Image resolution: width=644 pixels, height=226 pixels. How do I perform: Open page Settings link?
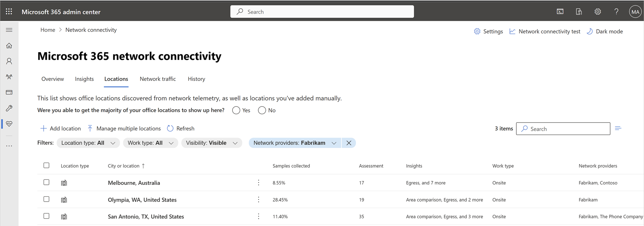click(x=488, y=32)
